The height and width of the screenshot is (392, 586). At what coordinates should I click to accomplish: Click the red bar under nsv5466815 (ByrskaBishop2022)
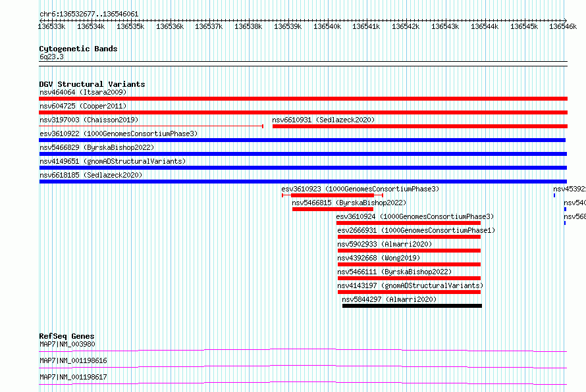pos(333,209)
